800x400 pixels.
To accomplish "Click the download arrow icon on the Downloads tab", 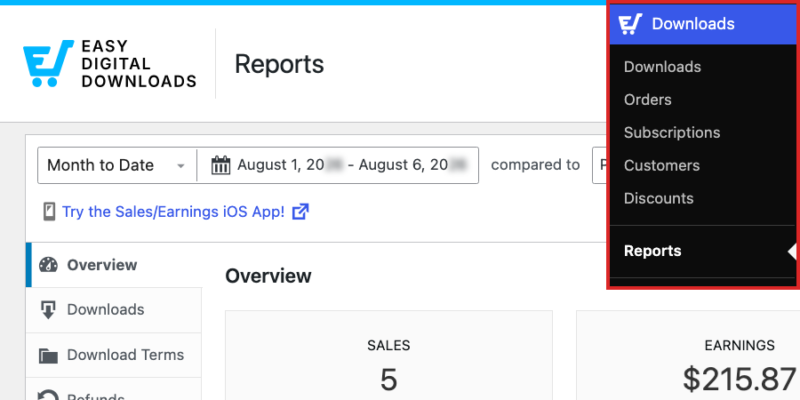I will (x=48, y=310).
